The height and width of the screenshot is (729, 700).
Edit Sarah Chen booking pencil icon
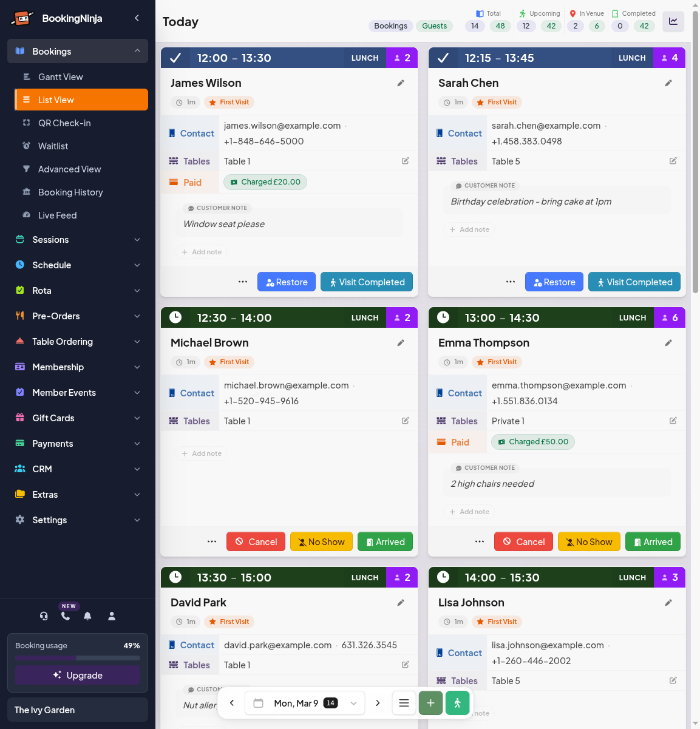[x=668, y=83]
